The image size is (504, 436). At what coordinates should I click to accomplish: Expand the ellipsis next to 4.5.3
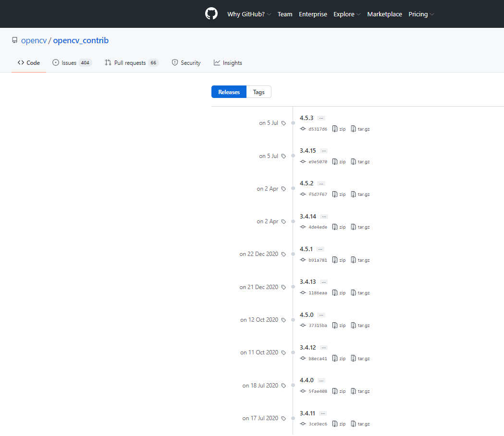321,118
